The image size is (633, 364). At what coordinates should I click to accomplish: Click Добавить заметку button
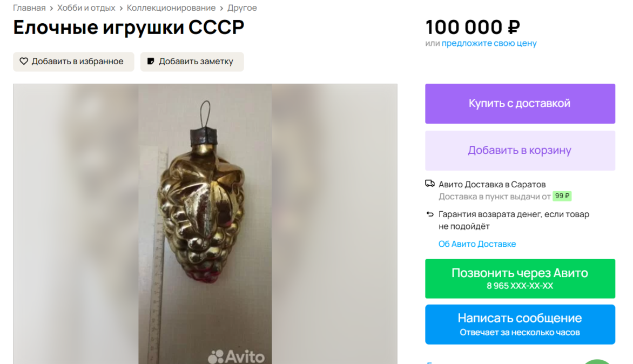click(192, 62)
